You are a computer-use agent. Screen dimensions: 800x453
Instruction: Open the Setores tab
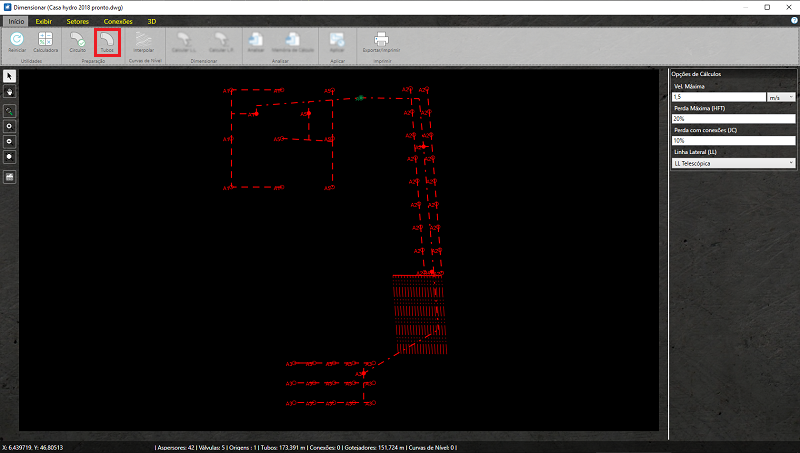(x=77, y=20)
